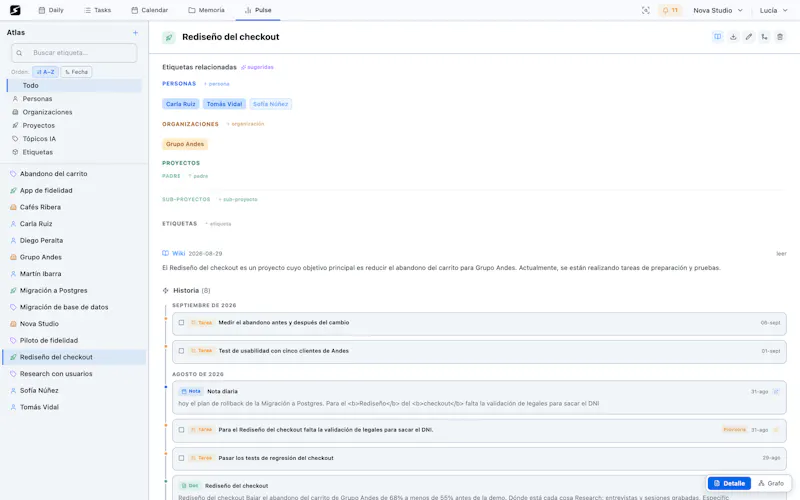The height and width of the screenshot is (500, 800).
Task: Open the 'Nota diaria' history entry
Action: pyautogui.click(x=479, y=397)
